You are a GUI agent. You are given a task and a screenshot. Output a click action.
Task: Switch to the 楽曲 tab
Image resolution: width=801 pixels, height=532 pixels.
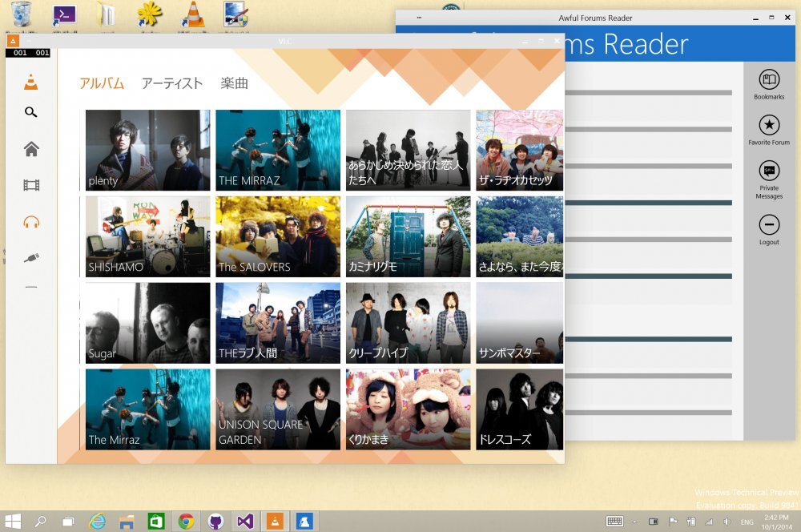click(234, 83)
